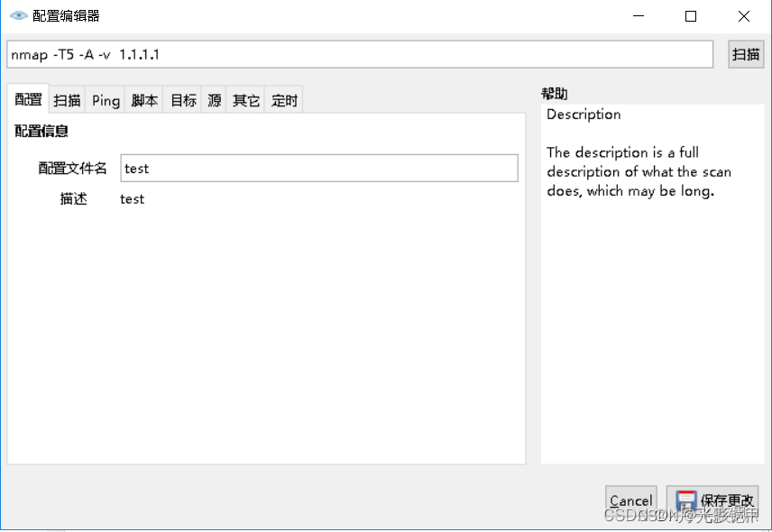Click the floppy disk save icon
The image size is (772, 532).
pos(685,500)
